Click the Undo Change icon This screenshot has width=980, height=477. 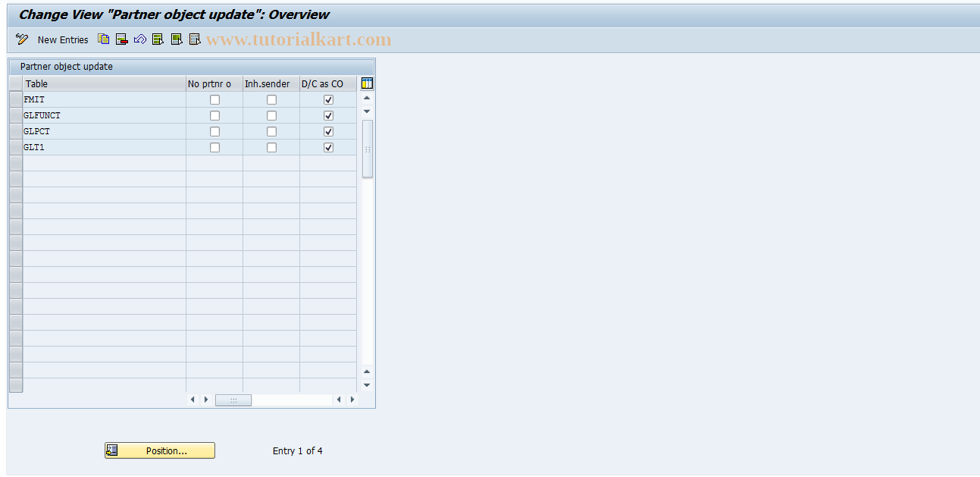tap(140, 39)
